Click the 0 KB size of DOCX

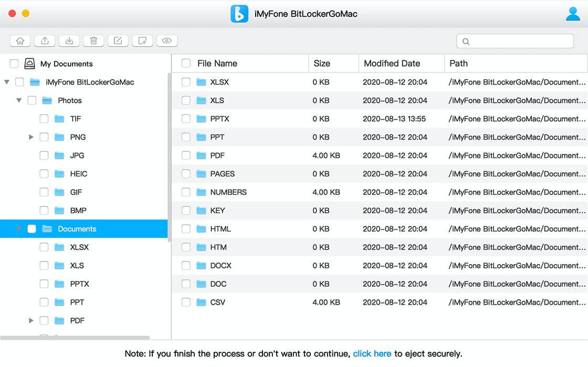tap(321, 266)
